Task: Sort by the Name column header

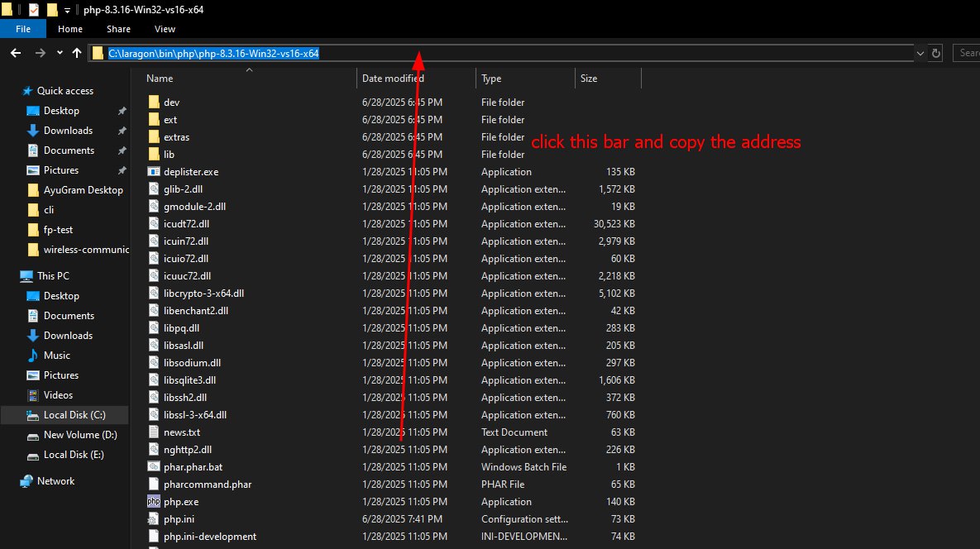Action: [x=160, y=78]
